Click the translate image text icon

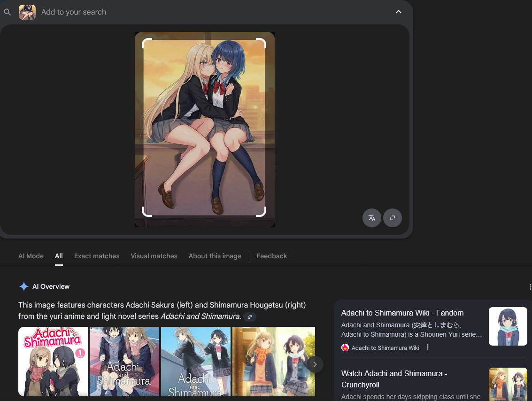pos(372,218)
